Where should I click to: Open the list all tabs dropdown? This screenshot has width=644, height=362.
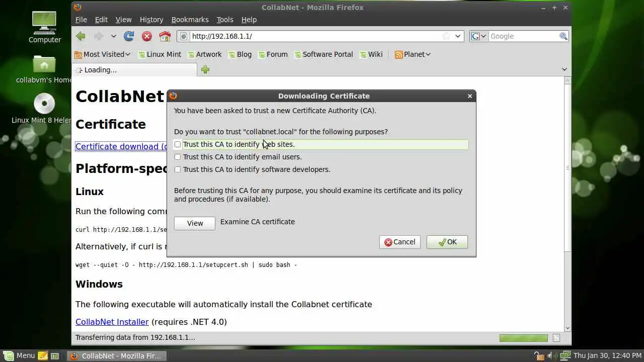(564, 69)
